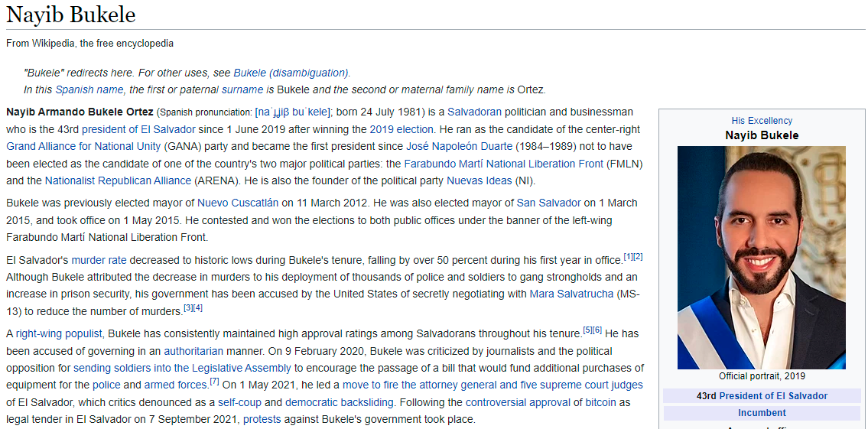868x429 pixels.
Task: Open the authoritarian link
Action: pos(193,351)
